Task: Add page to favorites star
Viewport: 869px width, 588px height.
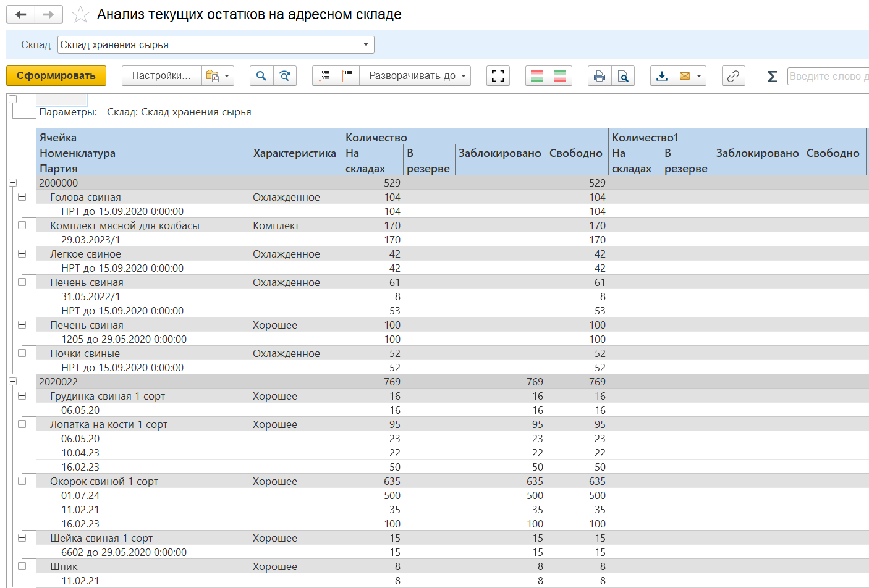Action: click(81, 14)
